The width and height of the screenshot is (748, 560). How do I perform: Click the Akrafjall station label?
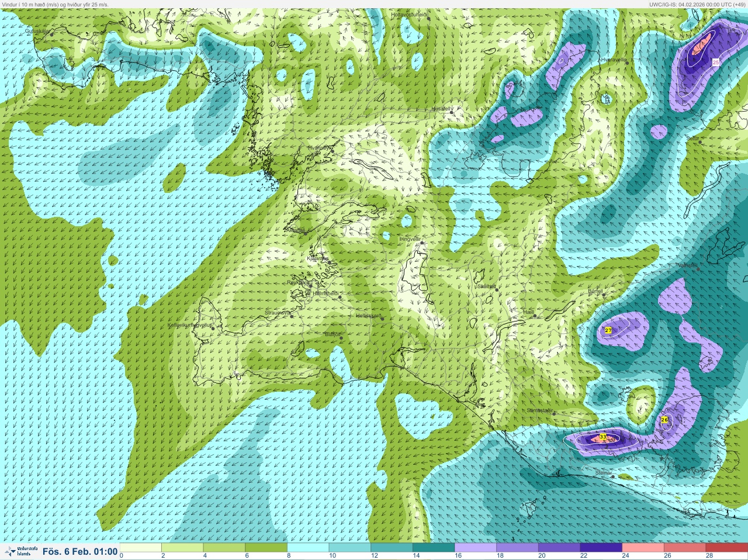[x=296, y=230]
